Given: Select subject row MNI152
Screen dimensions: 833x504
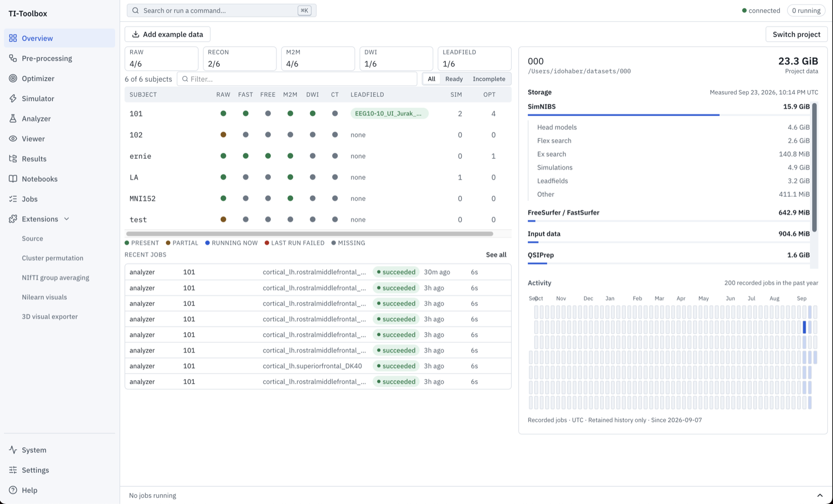Looking at the screenshot, I should (x=318, y=198).
